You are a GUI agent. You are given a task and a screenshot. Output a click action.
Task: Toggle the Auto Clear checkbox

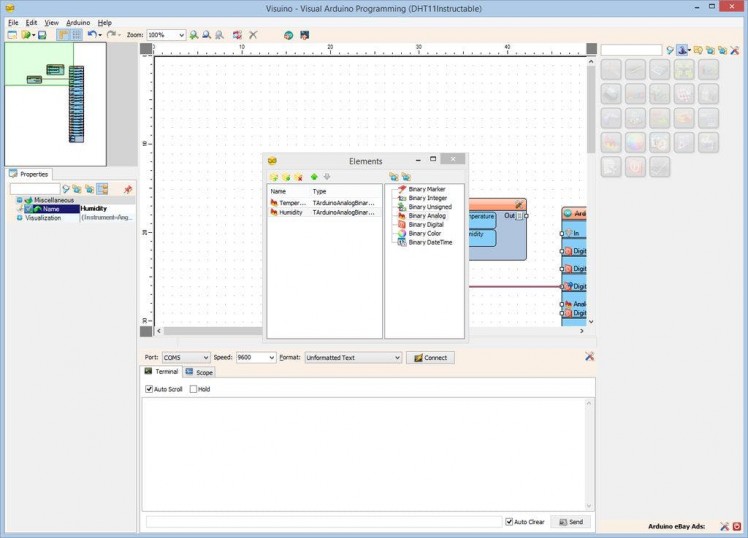pos(510,522)
